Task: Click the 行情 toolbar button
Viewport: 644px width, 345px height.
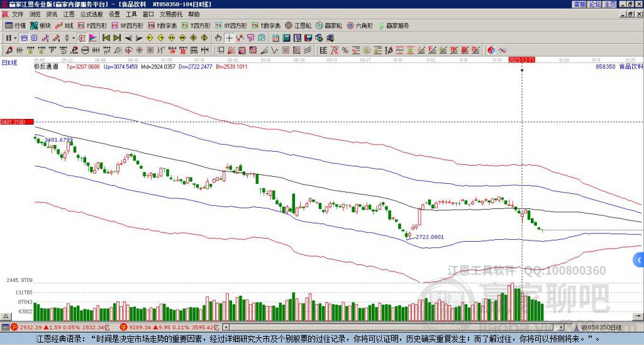Action: click(16, 26)
